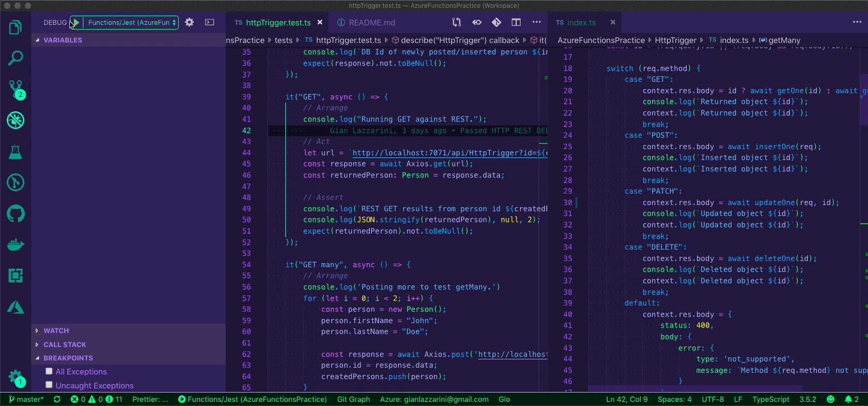Screen dimensions: 868x406
Task: Enable the All Exceptions breakpoint checkbox
Action: click(49, 371)
